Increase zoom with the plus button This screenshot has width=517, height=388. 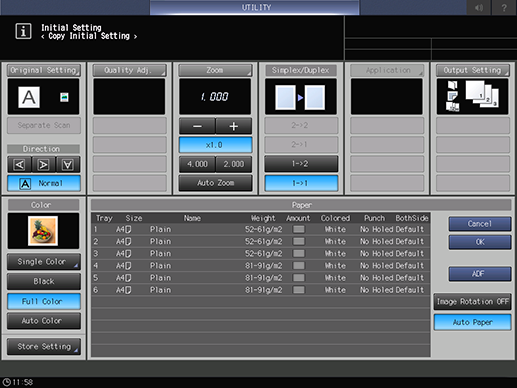pyautogui.click(x=234, y=126)
